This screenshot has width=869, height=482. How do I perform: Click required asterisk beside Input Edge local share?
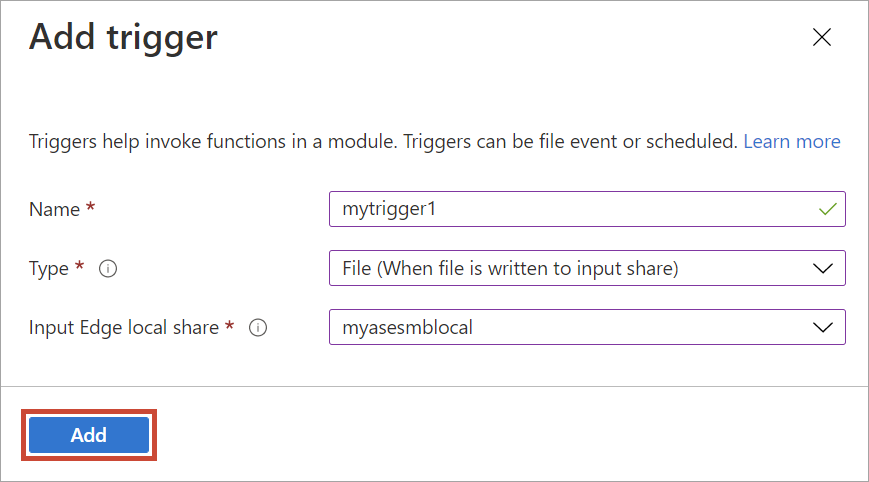click(229, 325)
